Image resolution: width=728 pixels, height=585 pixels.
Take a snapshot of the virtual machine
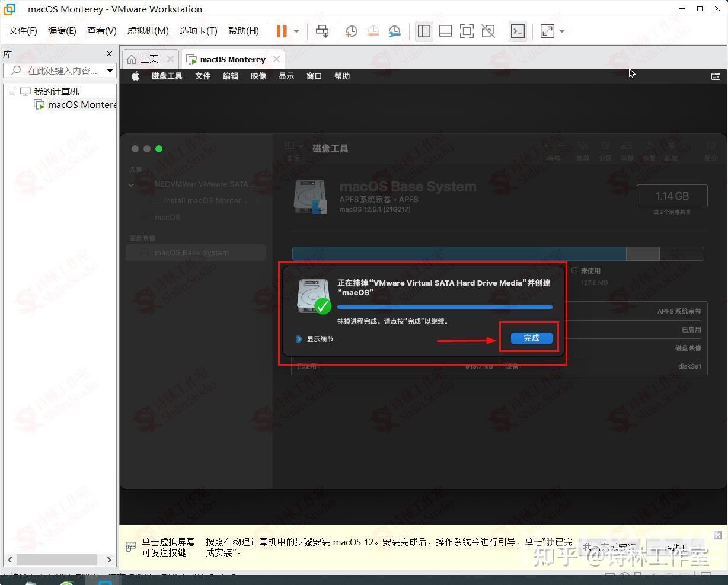[x=351, y=31]
